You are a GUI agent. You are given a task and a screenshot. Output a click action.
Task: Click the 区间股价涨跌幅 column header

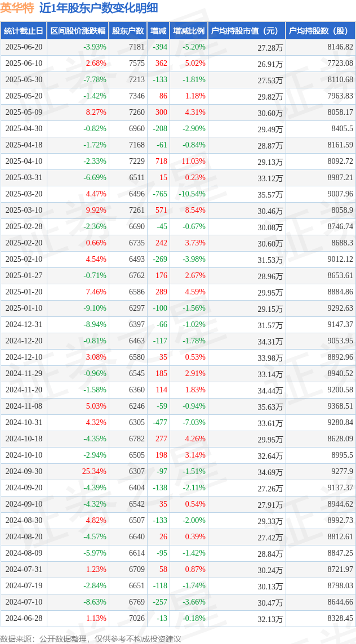click(78, 31)
